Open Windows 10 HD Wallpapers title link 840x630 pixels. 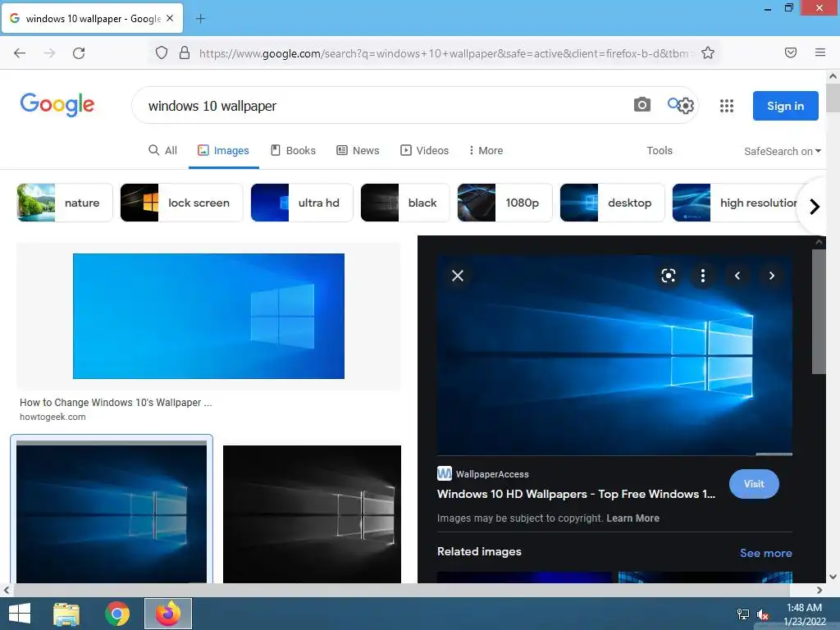(x=576, y=494)
